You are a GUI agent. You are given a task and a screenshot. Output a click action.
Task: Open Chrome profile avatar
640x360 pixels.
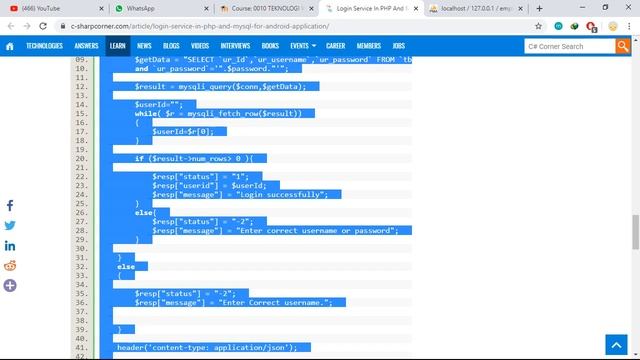click(x=613, y=26)
